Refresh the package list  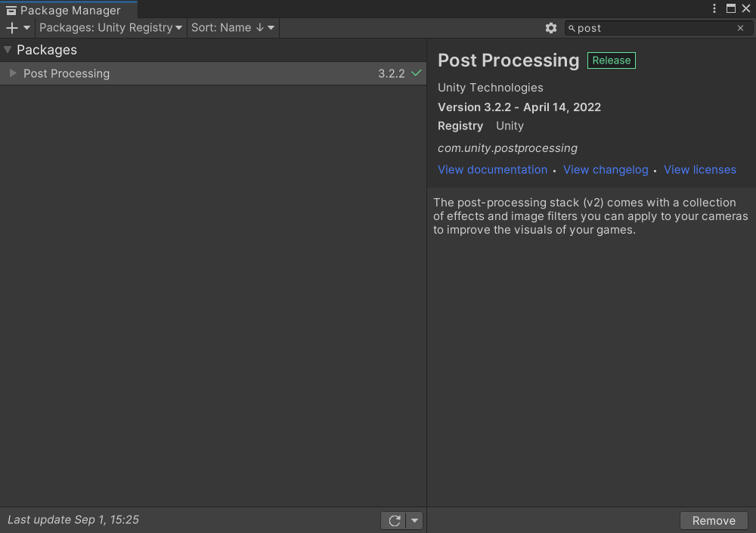(395, 520)
